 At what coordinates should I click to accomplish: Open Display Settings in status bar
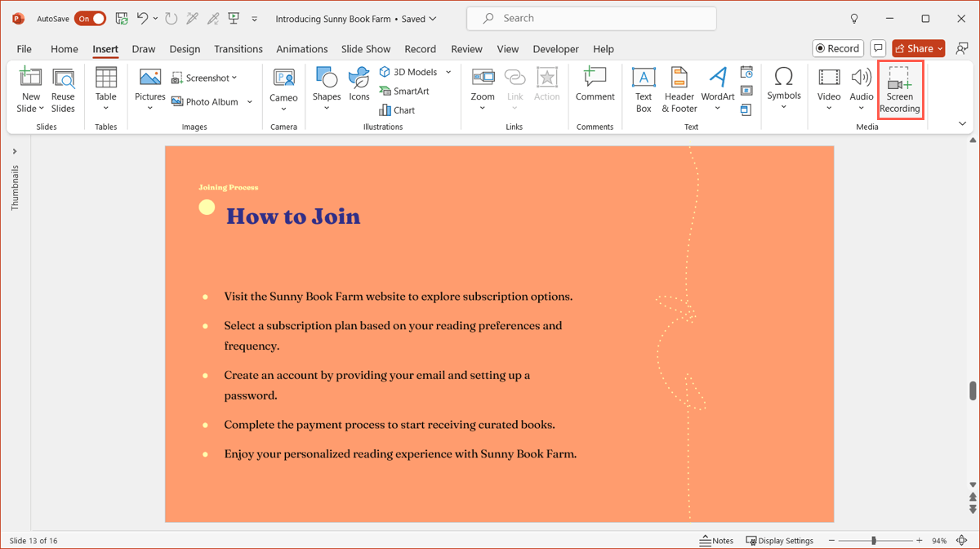point(779,541)
